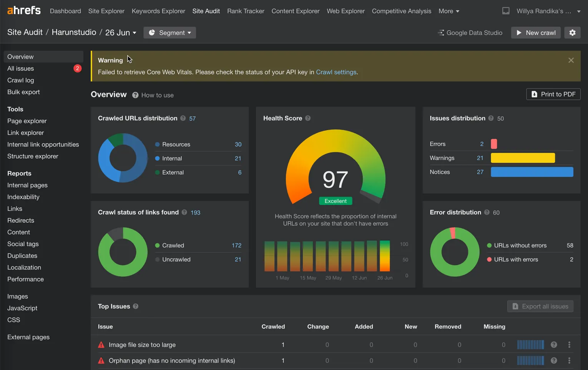Show help for Crawl status of links
Image resolution: width=588 pixels, height=370 pixels.
(184, 212)
